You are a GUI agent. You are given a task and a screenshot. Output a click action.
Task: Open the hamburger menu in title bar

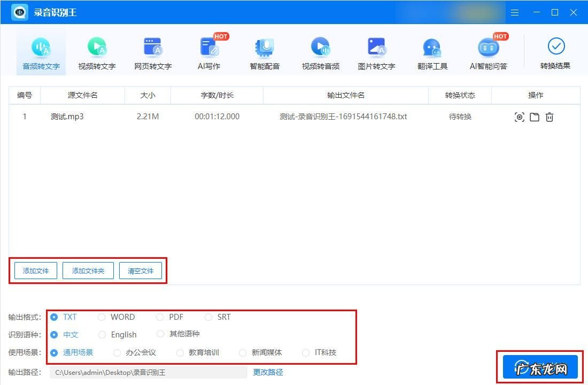coord(515,12)
